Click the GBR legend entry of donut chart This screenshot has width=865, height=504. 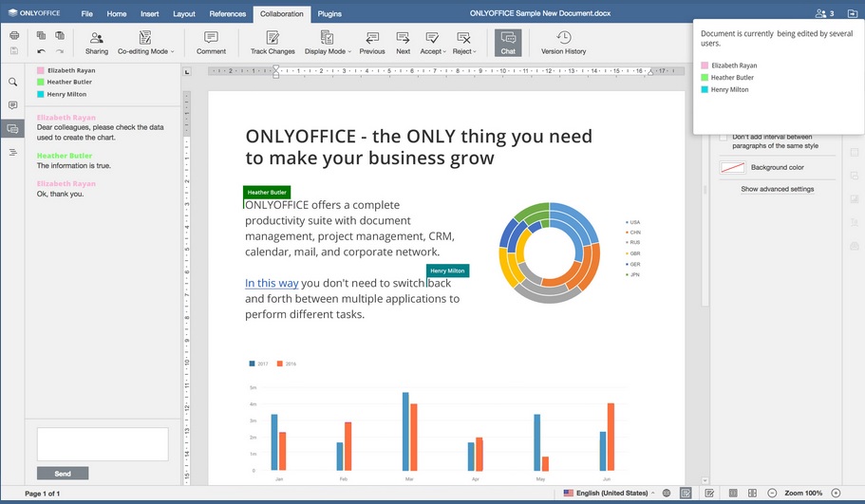tap(632, 253)
